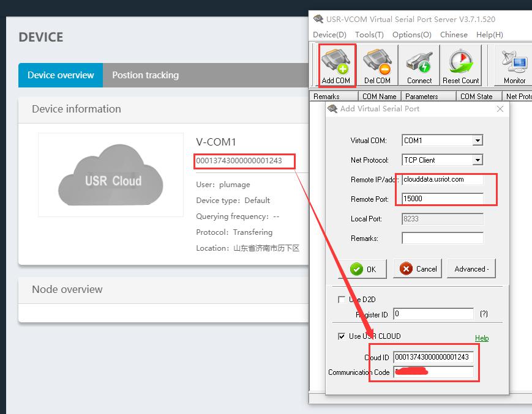Click the Location text line
The width and height of the screenshot is (532, 414).
pyautogui.click(x=248, y=248)
